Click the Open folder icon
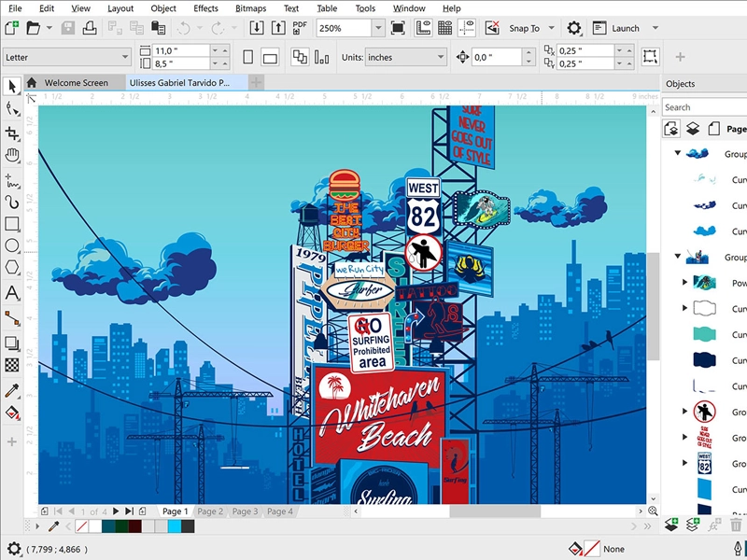Viewport: 747px width, 560px height. [x=33, y=28]
